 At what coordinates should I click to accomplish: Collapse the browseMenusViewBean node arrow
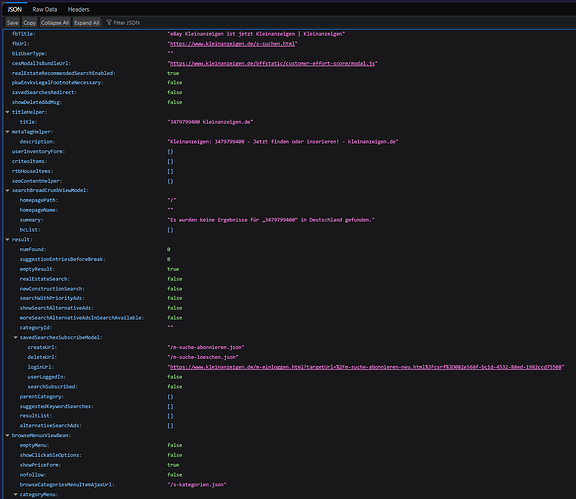tap(7, 435)
